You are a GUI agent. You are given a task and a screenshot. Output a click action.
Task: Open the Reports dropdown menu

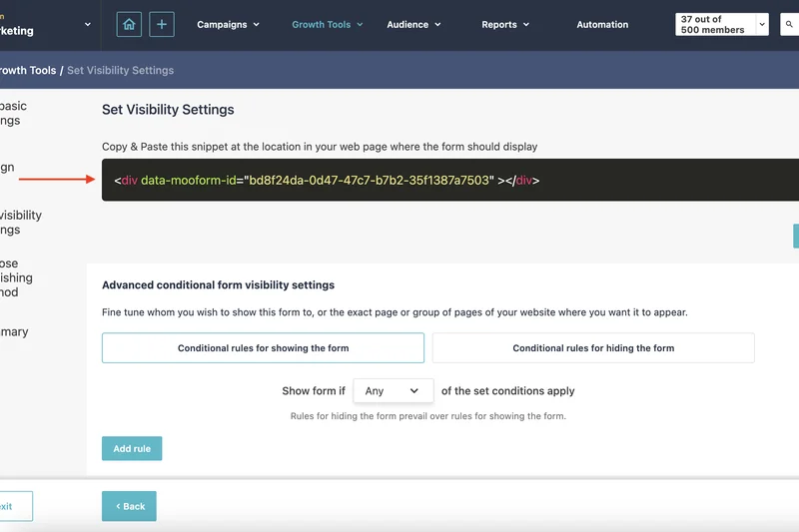[x=506, y=24]
